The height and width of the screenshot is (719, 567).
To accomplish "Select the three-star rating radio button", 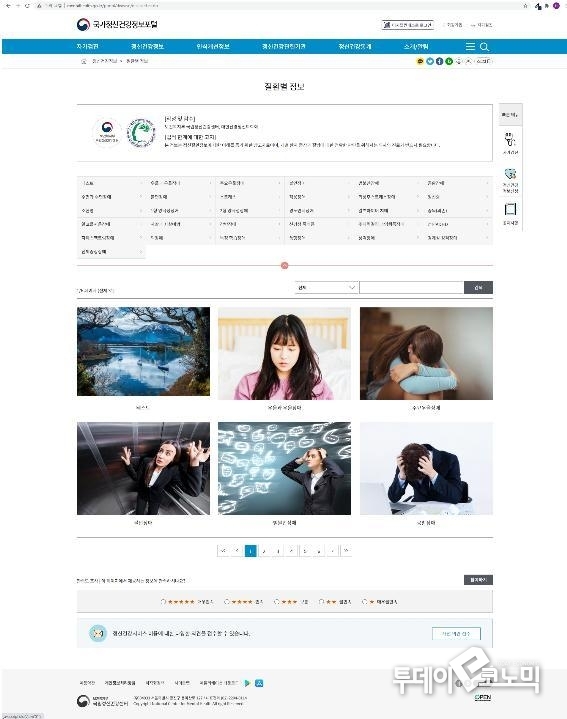I will (276, 601).
